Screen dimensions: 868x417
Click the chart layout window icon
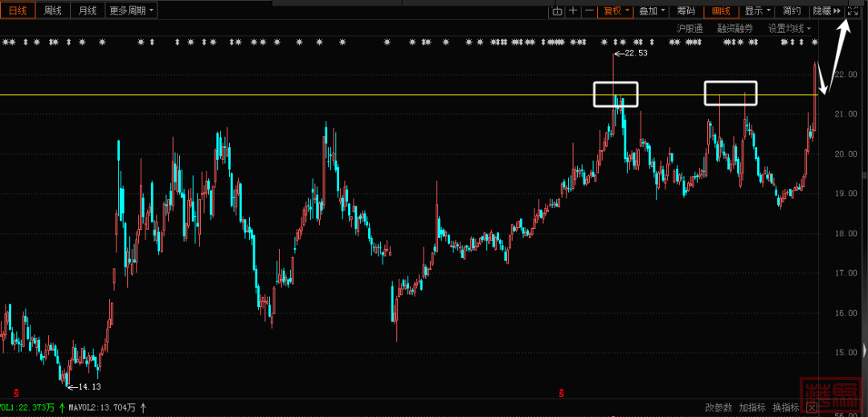557,10
